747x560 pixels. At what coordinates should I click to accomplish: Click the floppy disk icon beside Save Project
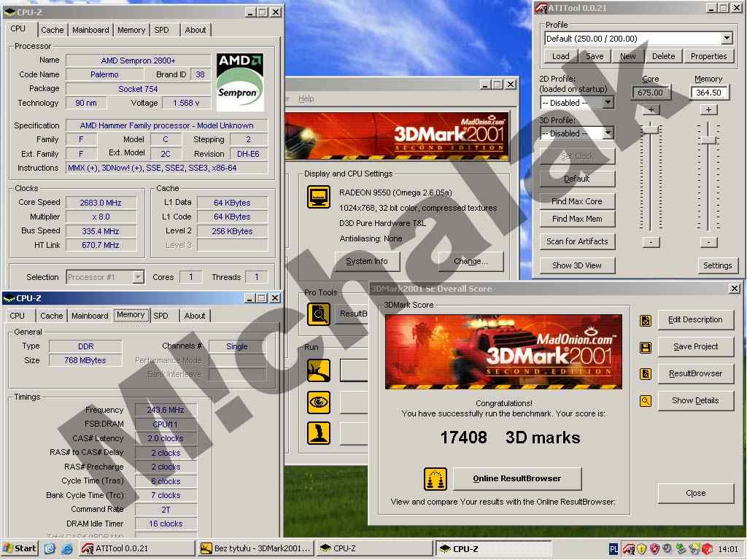click(646, 347)
